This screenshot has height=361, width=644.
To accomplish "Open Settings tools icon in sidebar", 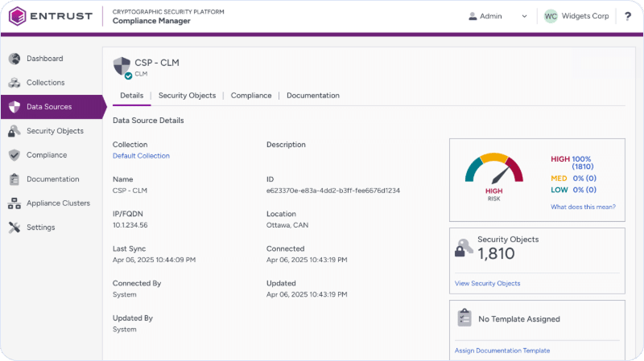I will pos(14,228).
